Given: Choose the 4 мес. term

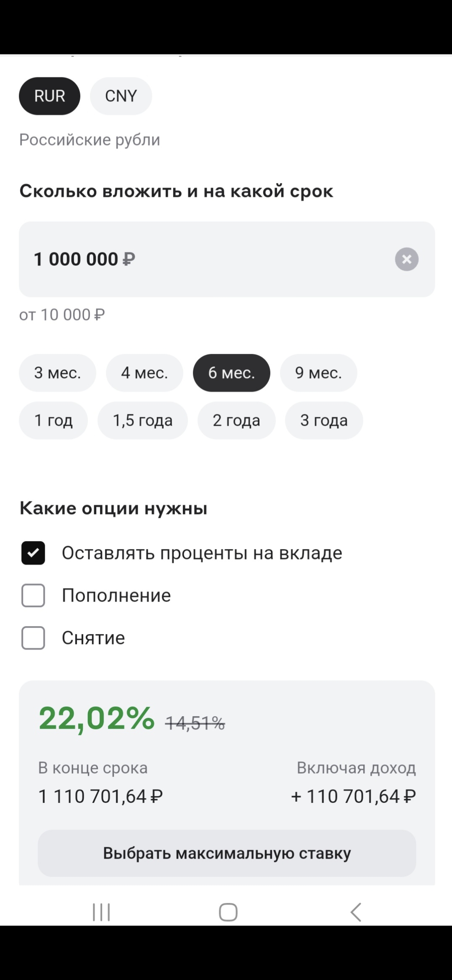Looking at the screenshot, I should [144, 373].
